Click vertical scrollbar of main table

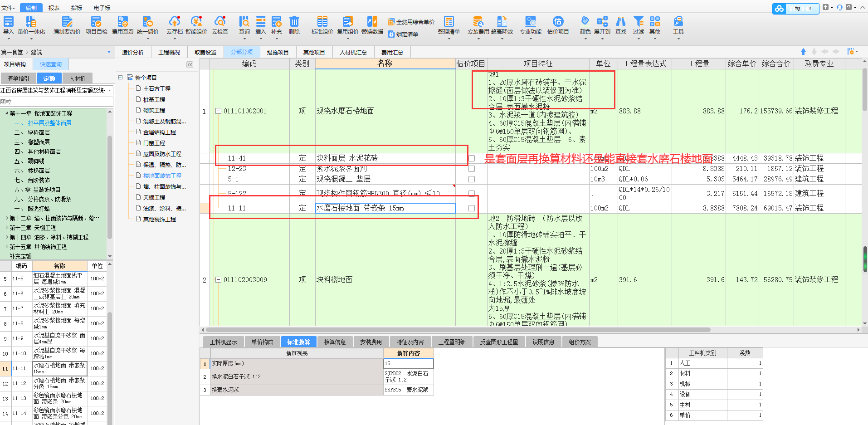point(865,91)
